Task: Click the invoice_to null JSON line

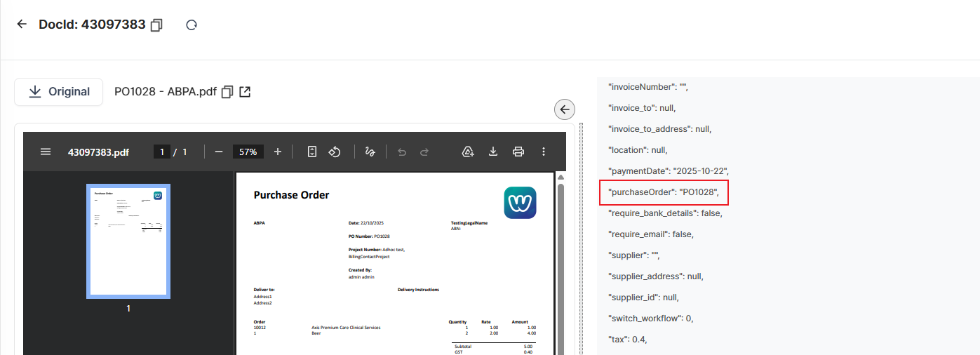Action: pyautogui.click(x=642, y=107)
